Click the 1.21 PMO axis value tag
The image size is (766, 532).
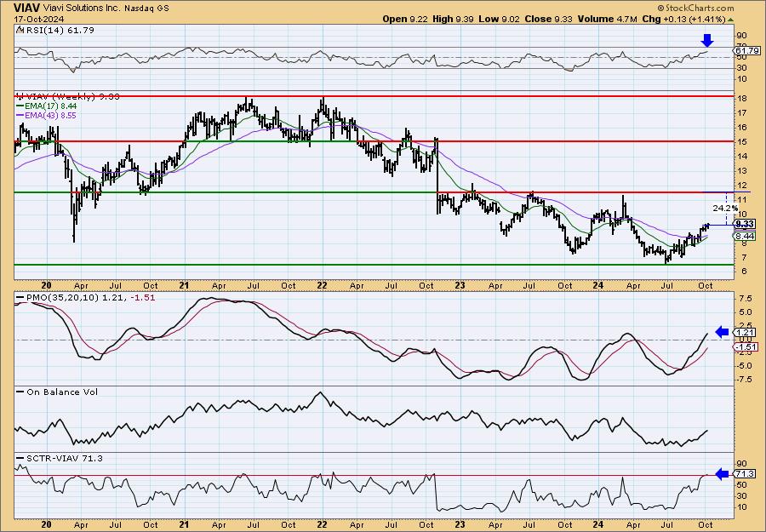click(x=744, y=332)
